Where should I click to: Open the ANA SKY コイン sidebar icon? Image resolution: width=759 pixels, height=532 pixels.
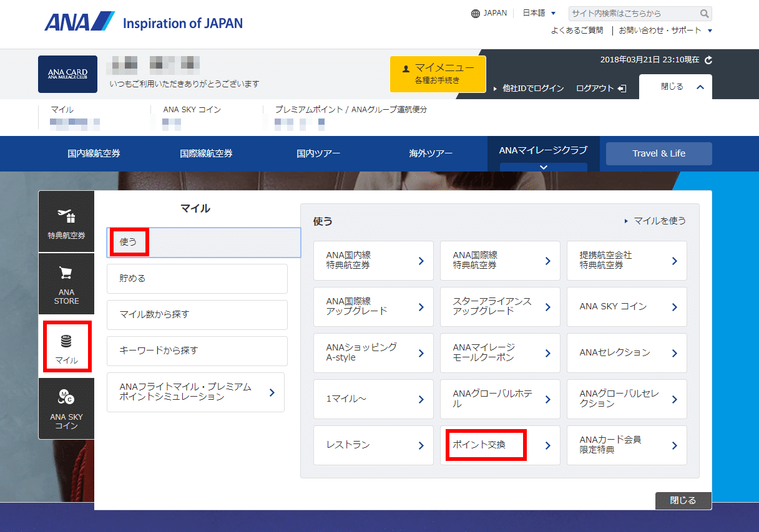66,409
